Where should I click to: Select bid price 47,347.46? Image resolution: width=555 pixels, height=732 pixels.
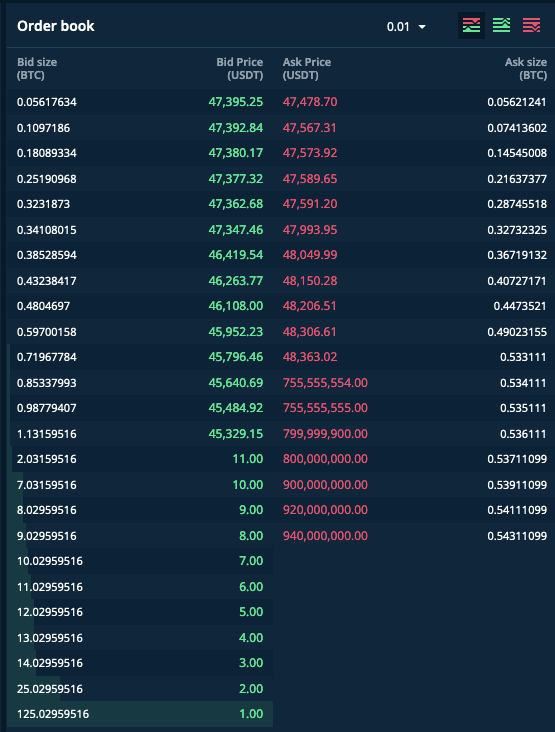[x=236, y=230]
